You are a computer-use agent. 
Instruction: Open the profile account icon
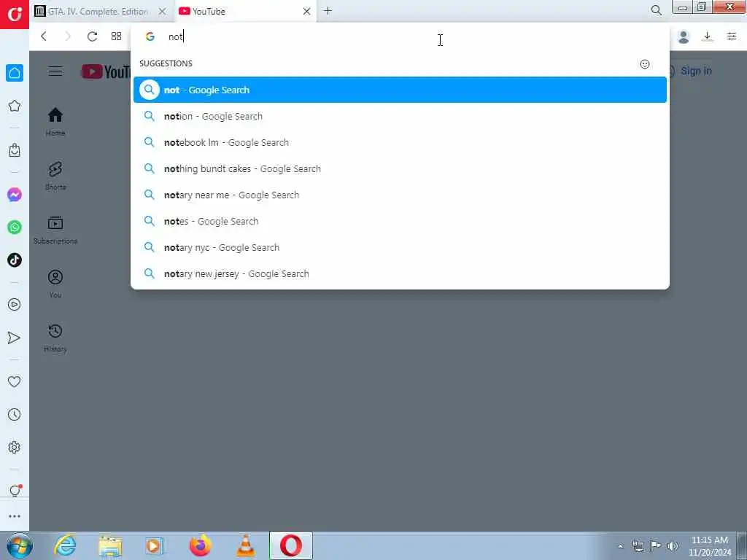[x=683, y=36]
